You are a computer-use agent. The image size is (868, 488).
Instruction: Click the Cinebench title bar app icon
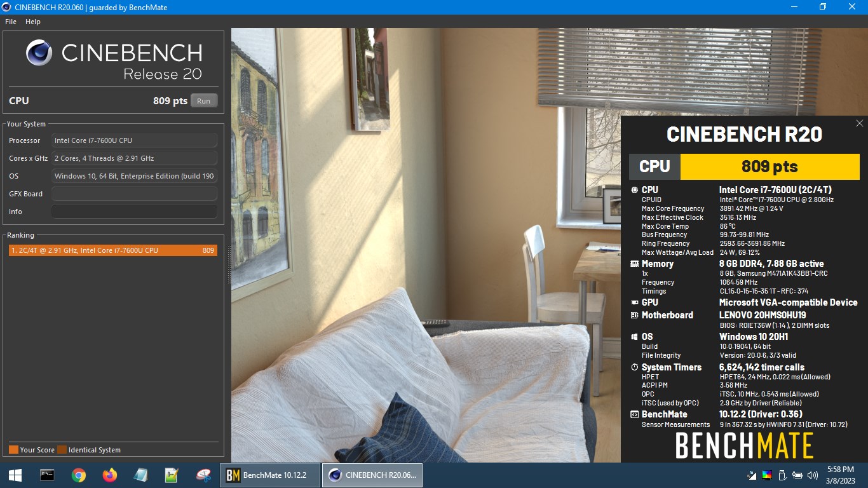[x=8, y=7]
